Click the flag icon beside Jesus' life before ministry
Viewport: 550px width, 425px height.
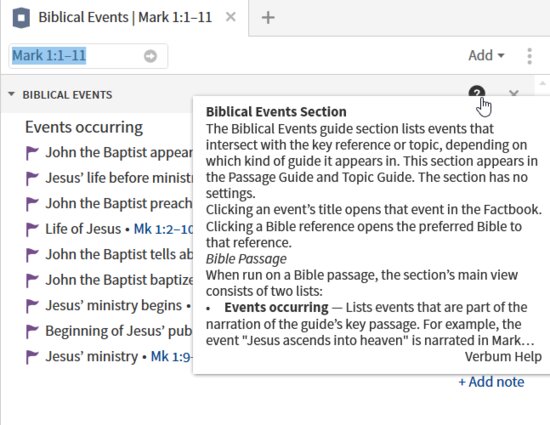click(32, 178)
